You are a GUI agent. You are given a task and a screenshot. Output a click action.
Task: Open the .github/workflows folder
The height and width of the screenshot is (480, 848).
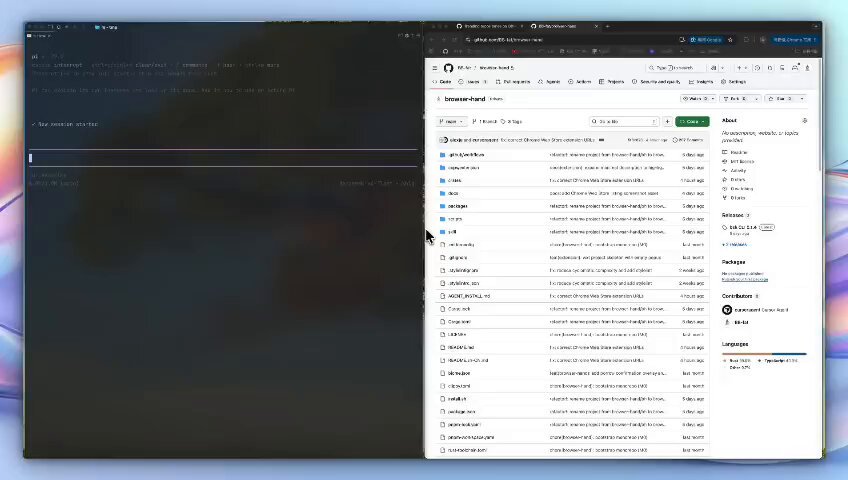click(466, 155)
